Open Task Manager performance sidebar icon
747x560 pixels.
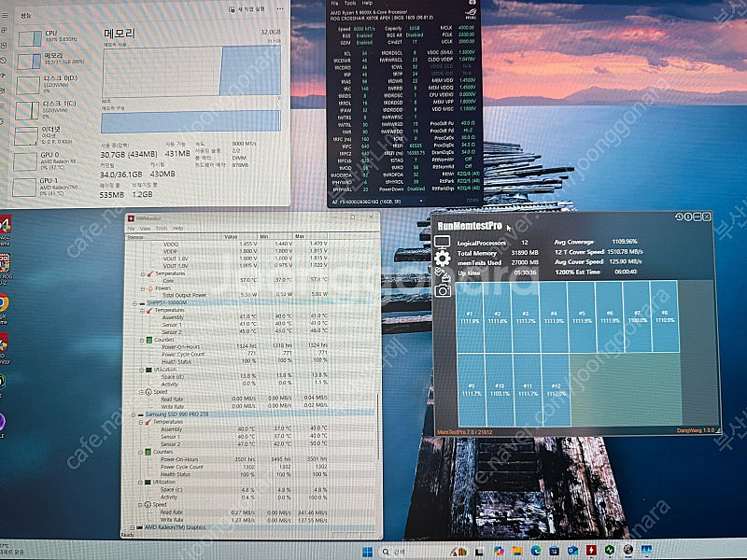click(x=4, y=45)
